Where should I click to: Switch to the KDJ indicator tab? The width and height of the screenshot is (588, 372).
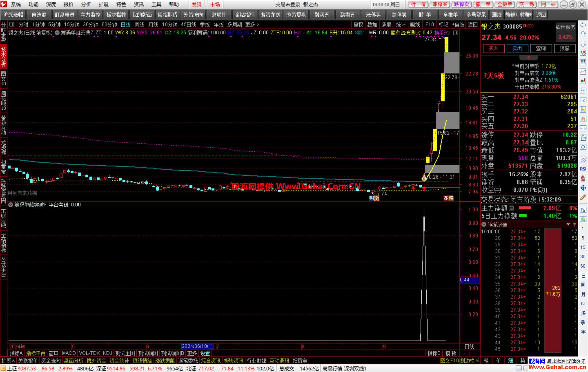coord(108,353)
